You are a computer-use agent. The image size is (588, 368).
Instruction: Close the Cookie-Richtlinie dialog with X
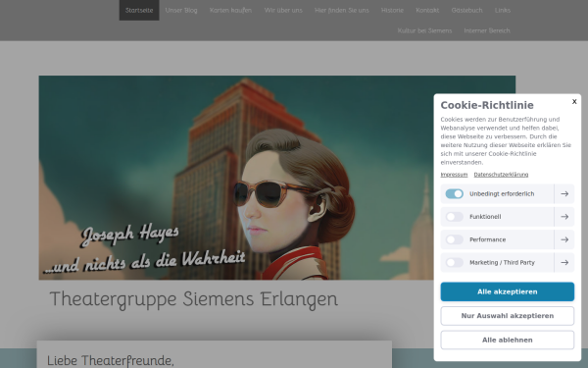pyautogui.click(x=574, y=101)
